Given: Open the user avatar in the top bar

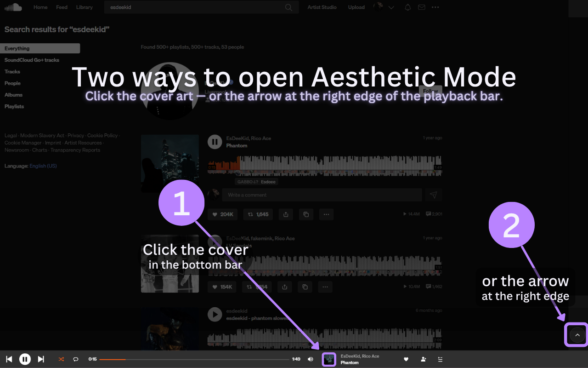Looking at the screenshot, I should click(379, 7).
